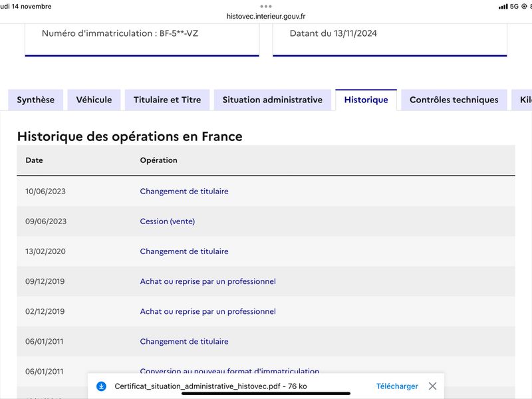The image size is (532, 399).
Task: Tap the iPad home indicator bar
Action: (266, 394)
